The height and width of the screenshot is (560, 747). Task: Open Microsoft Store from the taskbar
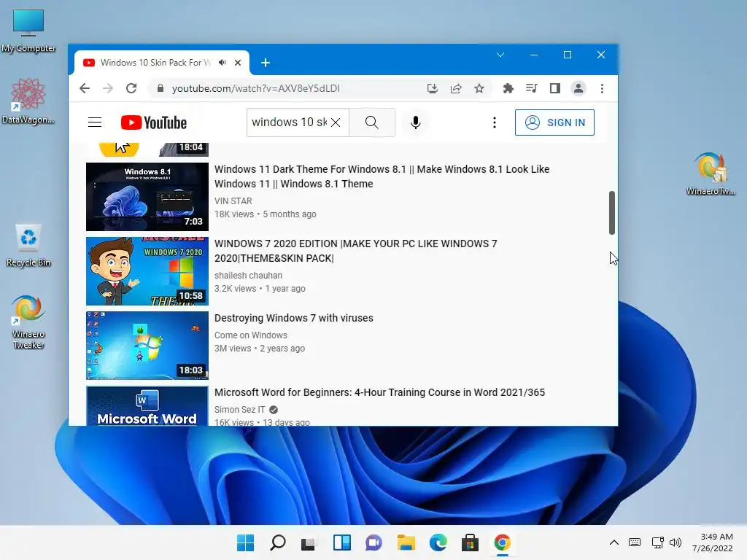click(471, 542)
